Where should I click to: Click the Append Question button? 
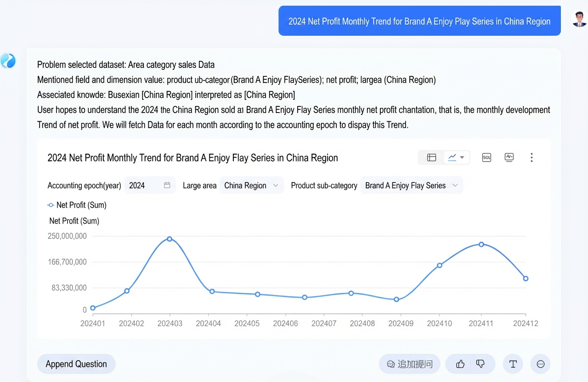(x=76, y=364)
